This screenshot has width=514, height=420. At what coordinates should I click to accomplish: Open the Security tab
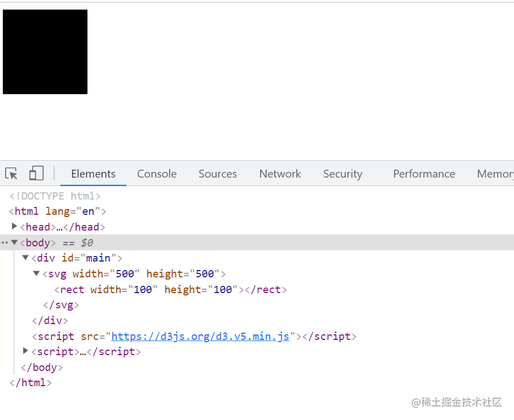(x=342, y=173)
